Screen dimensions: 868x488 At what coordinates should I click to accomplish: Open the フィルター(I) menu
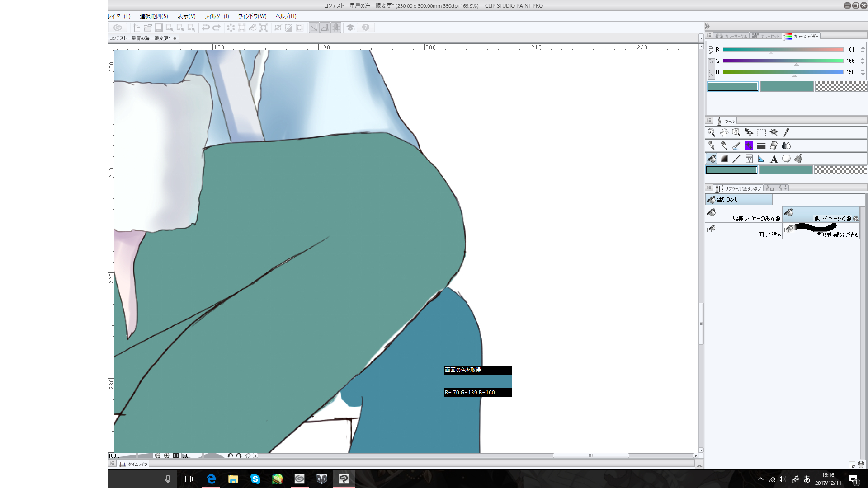[x=217, y=16]
